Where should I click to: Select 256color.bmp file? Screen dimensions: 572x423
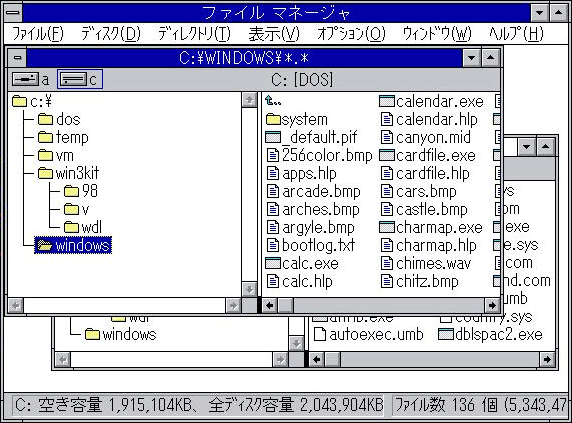pyautogui.click(x=319, y=155)
